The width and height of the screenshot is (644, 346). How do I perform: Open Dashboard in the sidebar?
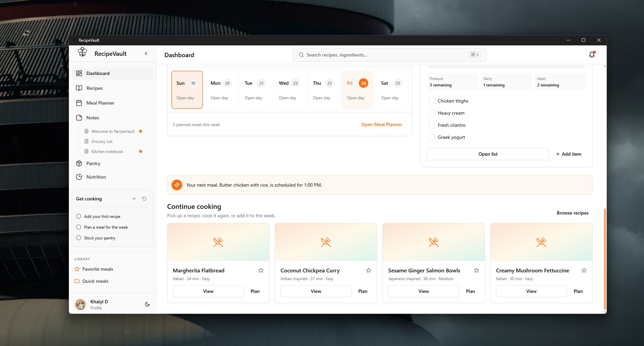(112, 73)
